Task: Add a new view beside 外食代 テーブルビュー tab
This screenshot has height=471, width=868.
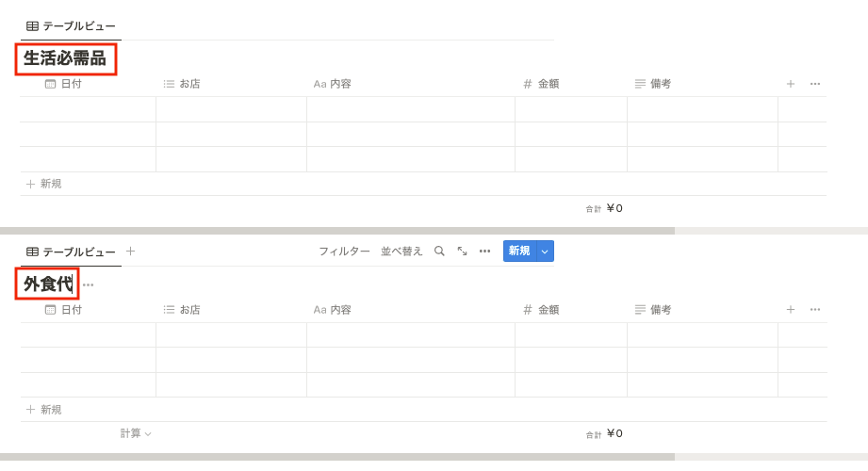Action: tap(130, 252)
